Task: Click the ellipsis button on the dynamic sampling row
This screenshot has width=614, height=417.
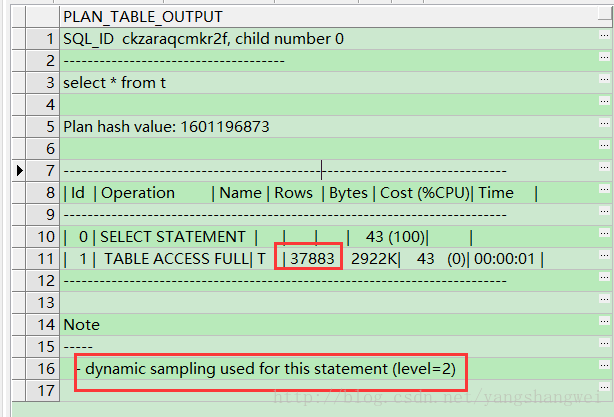Action: pos(603,369)
